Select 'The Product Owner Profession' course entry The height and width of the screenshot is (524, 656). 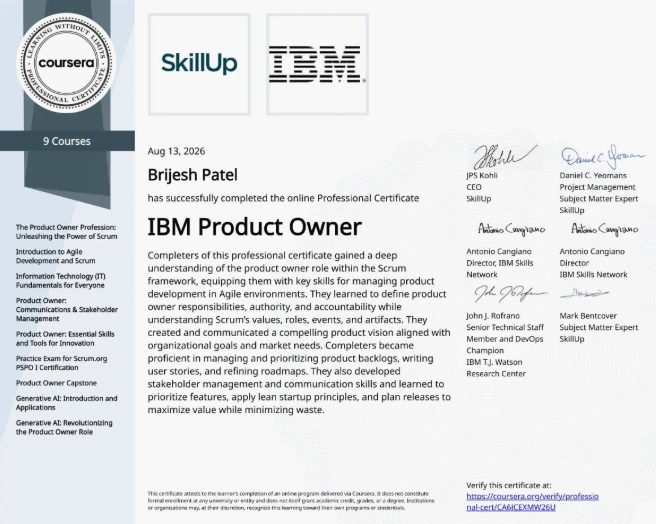click(67, 232)
